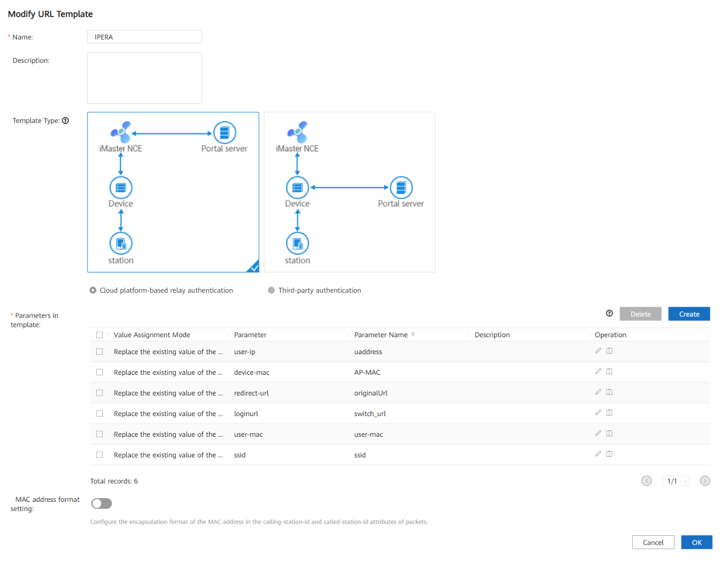
Task: Choose Third-party authentication radio button
Action: [x=272, y=290]
